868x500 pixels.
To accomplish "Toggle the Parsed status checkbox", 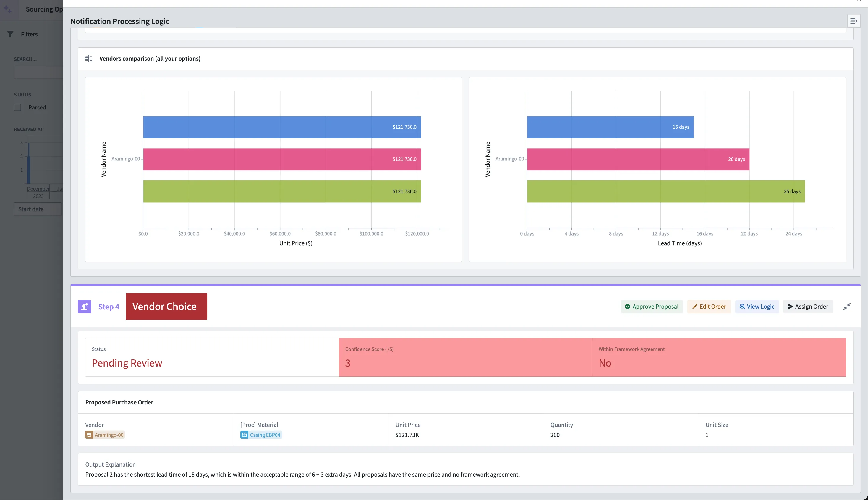I will pyautogui.click(x=17, y=107).
